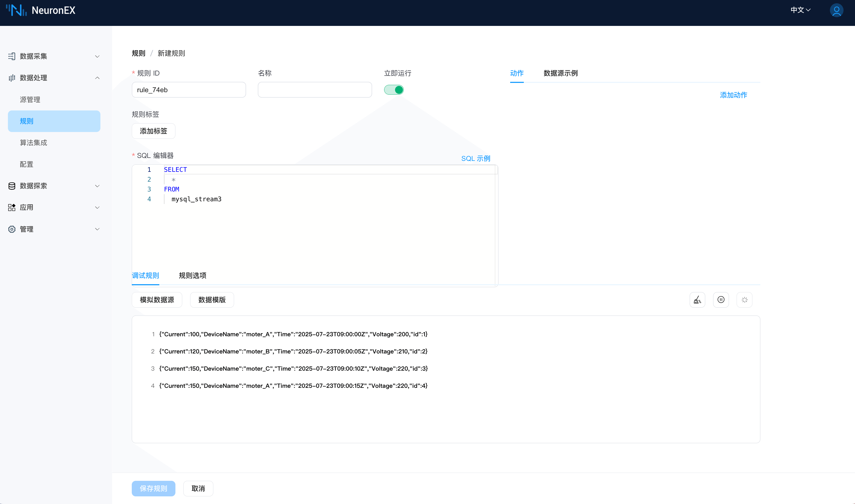855x504 pixels.
Task: Click the refresh spinner icon
Action: click(744, 299)
